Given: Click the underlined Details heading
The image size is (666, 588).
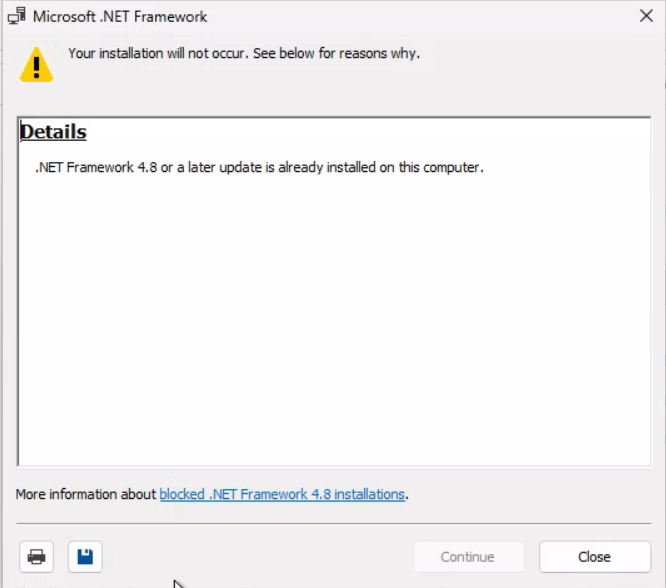Looking at the screenshot, I should click(x=53, y=132).
